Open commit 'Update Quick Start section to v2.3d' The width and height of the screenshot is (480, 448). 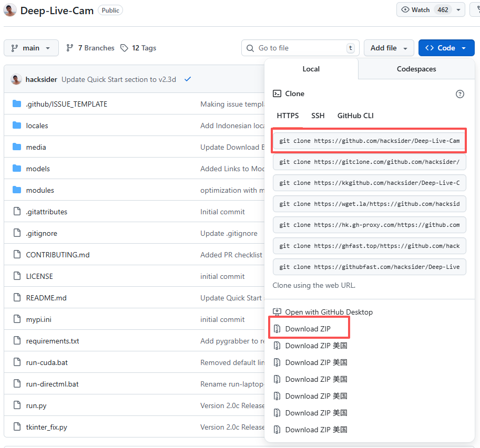(x=119, y=79)
